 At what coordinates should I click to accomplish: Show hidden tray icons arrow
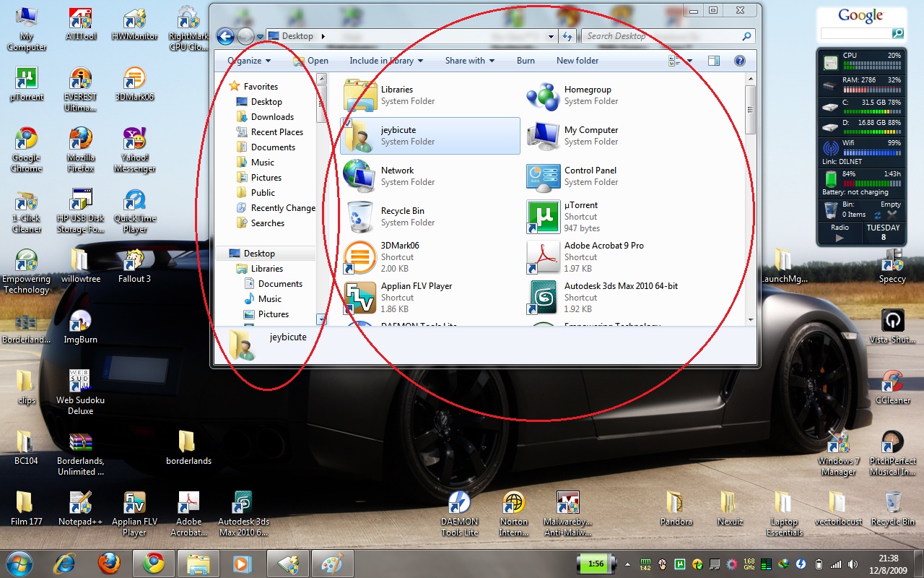pyautogui.click(x=627, y=564)
